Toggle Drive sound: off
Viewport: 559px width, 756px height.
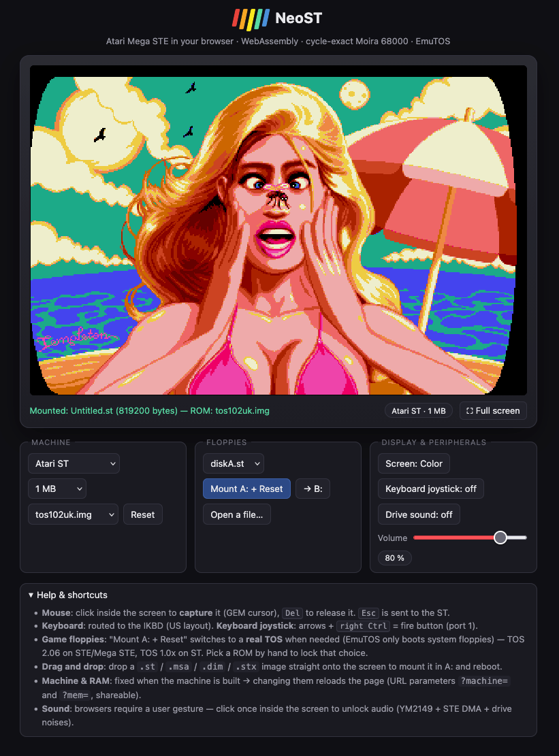point(419,514)
